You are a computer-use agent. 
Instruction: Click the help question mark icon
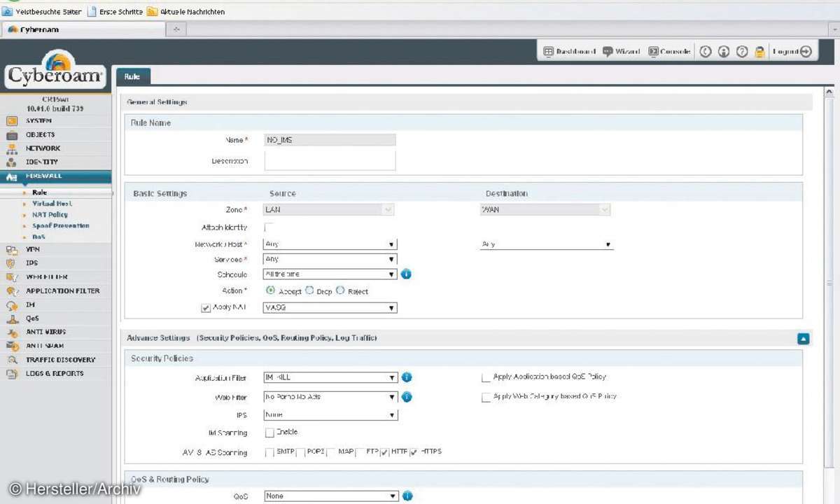(x=742, y=51)
